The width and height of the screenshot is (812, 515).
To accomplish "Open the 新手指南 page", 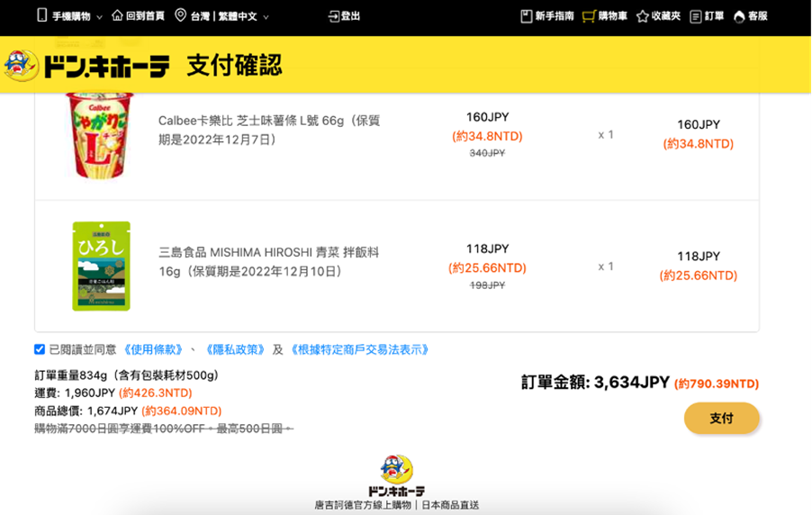I will click(555, 16).
